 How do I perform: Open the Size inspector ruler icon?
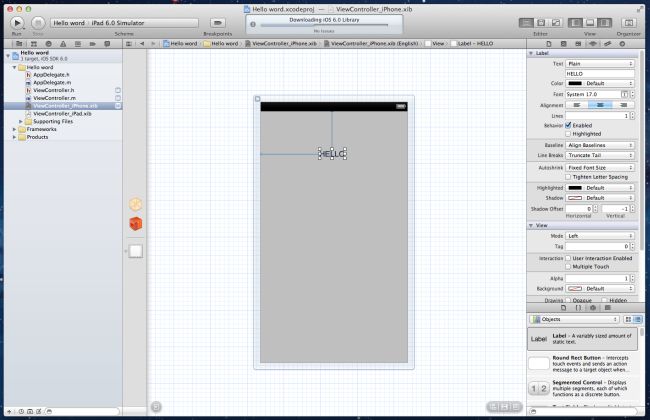coord(607,44)
